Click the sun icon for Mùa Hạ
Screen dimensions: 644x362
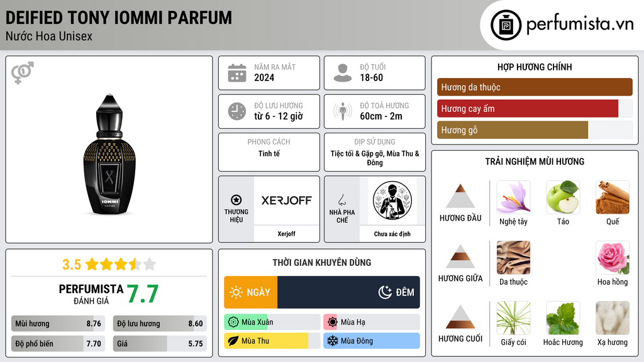333,322
